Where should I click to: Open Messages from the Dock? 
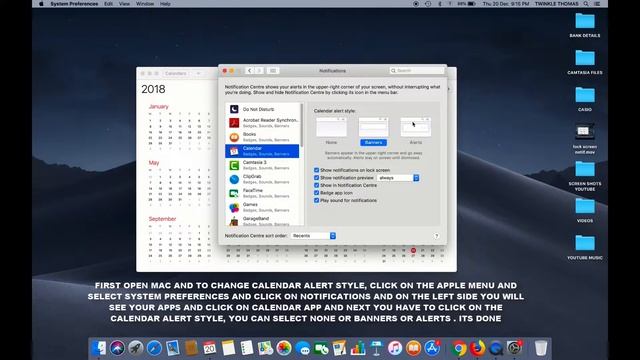[x=302, y=348]
